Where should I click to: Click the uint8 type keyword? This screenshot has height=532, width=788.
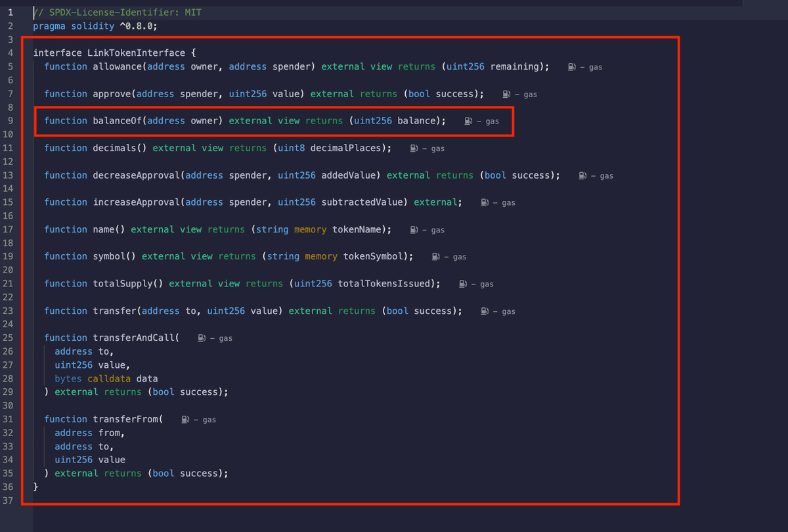[x=292, y=148]
